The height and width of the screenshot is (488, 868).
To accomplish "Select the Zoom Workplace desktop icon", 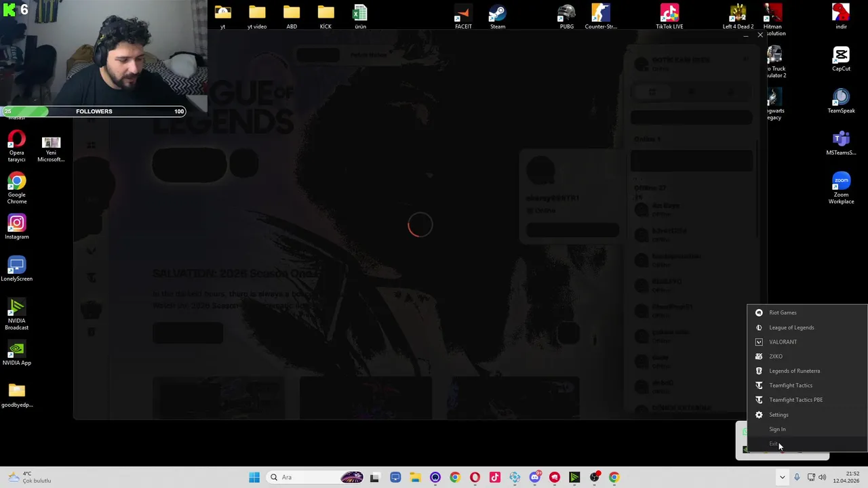I will 841,188.
